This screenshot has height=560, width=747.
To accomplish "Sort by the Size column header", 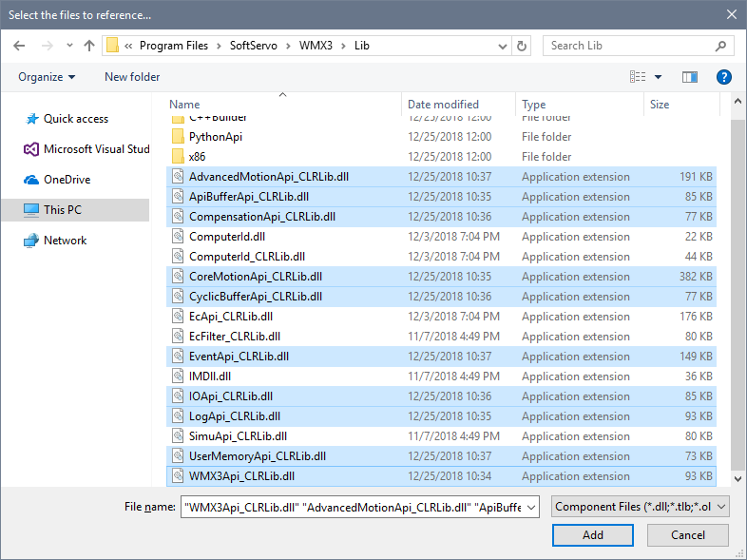I will coord(681,105).
